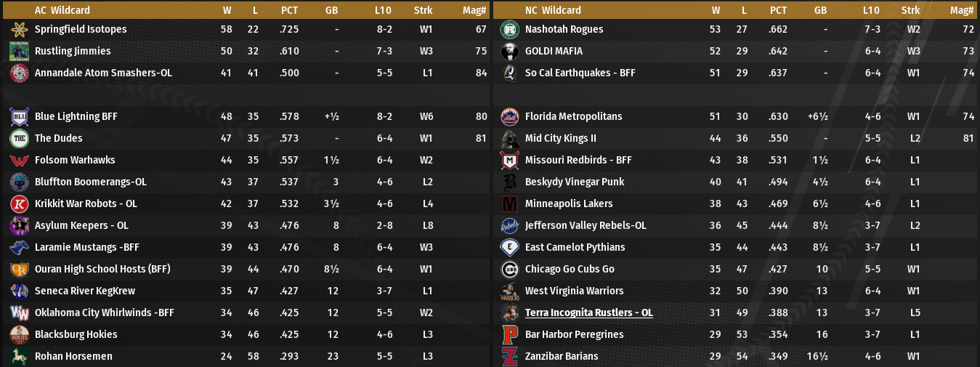Open the Blacksburg Hokies team page
Image resolution: width=980 pixels, height=367 pixels.
coord(76,334)
